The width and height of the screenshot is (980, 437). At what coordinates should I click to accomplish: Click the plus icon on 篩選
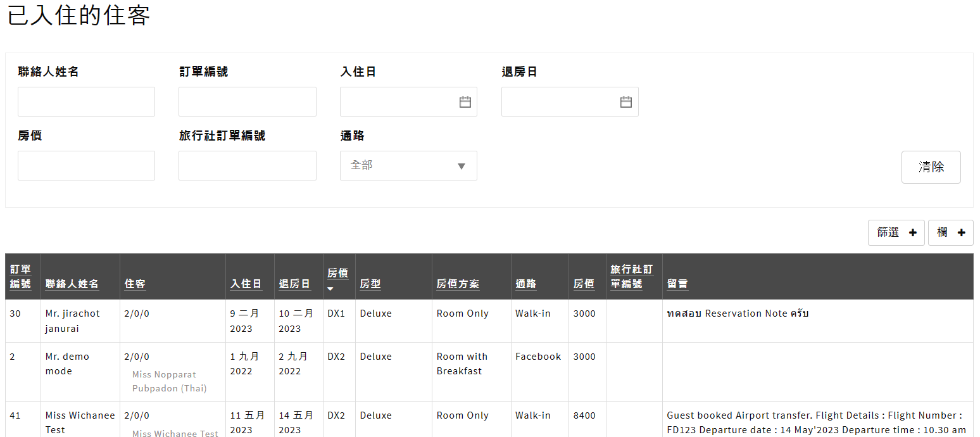pyautogui.click(x=912, y=233)
